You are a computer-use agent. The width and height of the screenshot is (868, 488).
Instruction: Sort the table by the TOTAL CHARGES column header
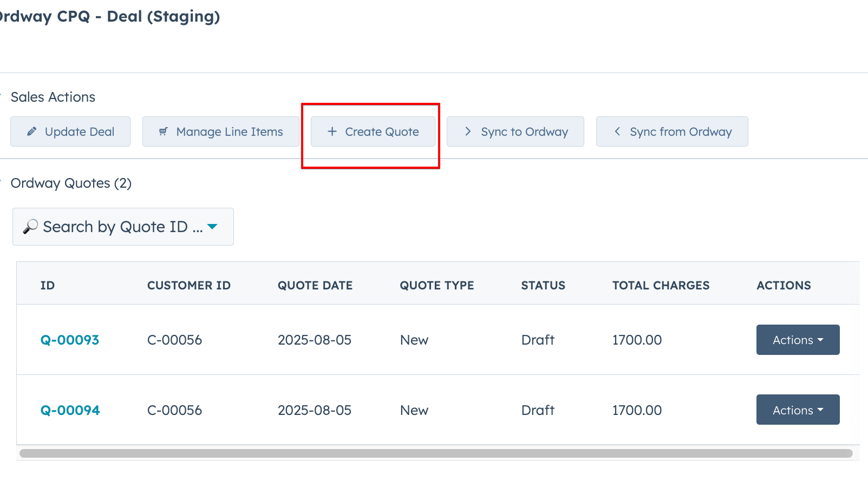661,285
